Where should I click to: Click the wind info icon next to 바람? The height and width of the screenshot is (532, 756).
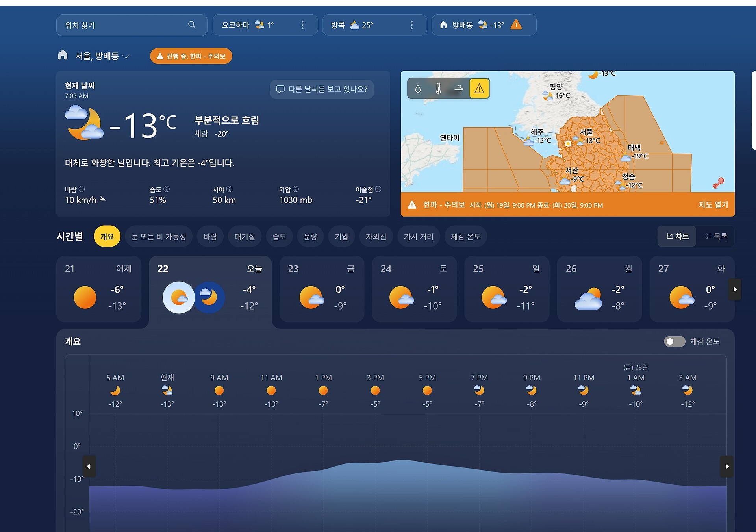(x=82, y=189)
